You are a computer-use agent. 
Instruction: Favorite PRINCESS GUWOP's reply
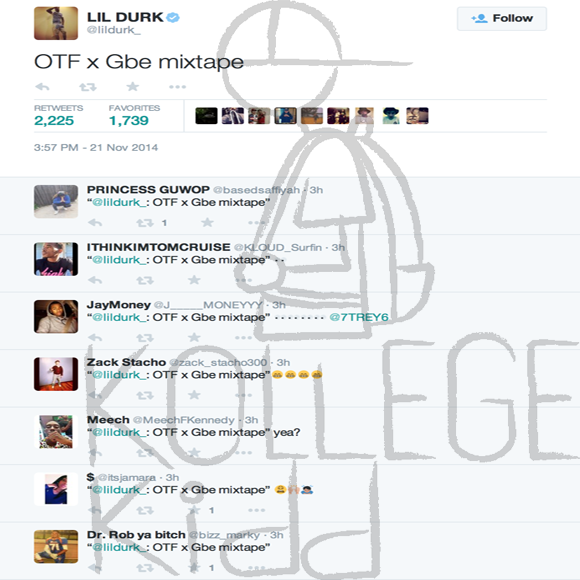pyautogui.click(x=207, y=222)
